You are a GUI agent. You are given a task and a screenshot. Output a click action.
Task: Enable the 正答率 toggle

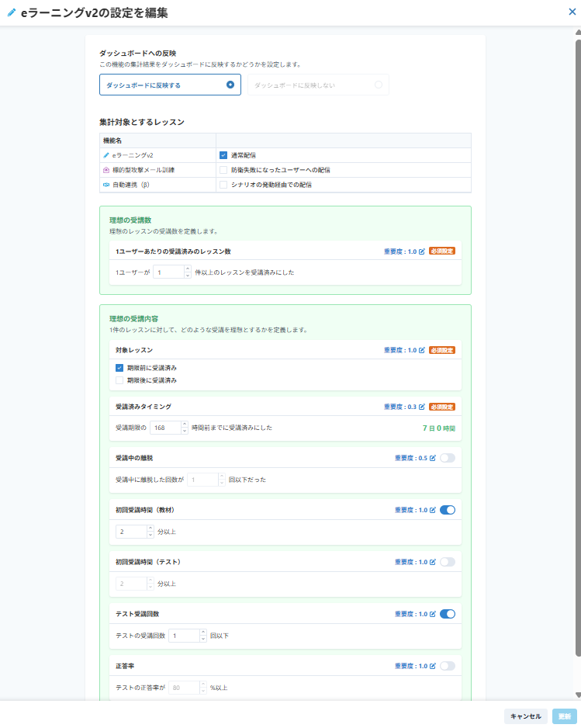[x=448, y=666]
